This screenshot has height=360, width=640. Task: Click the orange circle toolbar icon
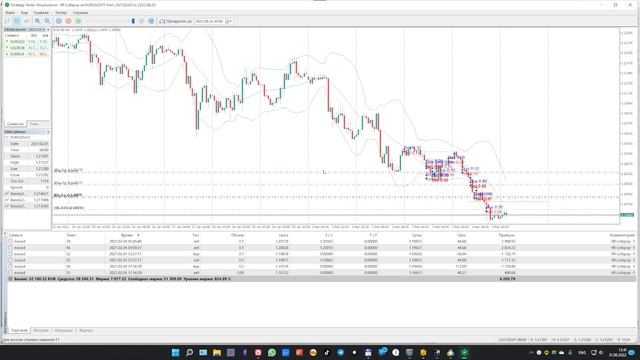click(x=69, y=21)
